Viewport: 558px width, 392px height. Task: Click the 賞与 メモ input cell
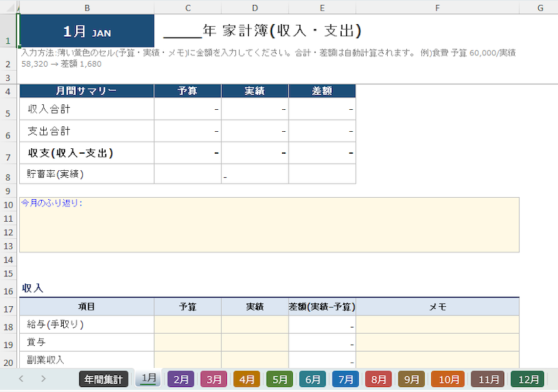click(x=437, y=342)
